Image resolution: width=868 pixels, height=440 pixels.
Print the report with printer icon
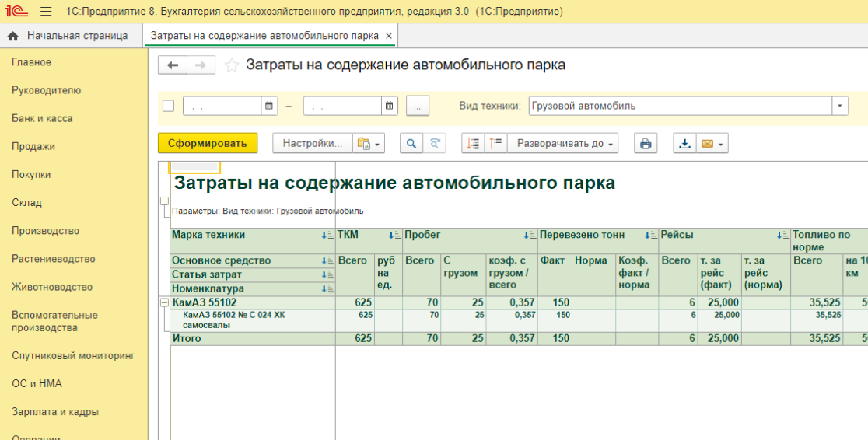[646, 143]
